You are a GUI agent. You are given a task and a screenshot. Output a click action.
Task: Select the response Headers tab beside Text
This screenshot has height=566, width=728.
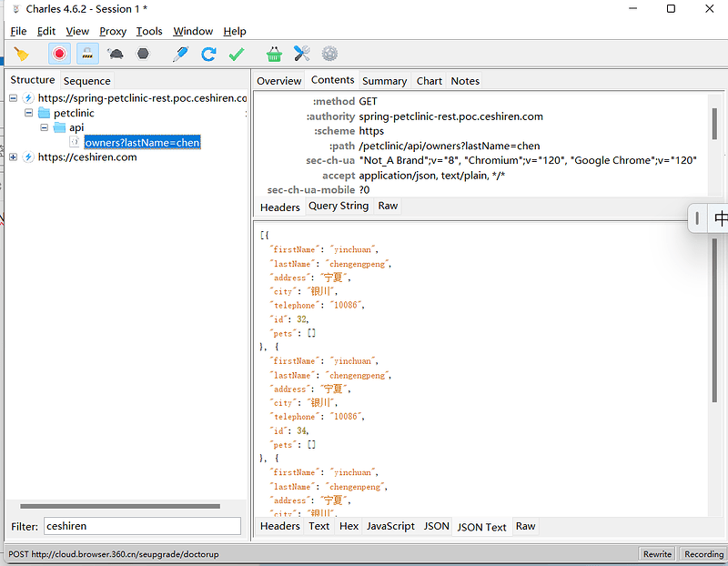[x=280, y=526]
